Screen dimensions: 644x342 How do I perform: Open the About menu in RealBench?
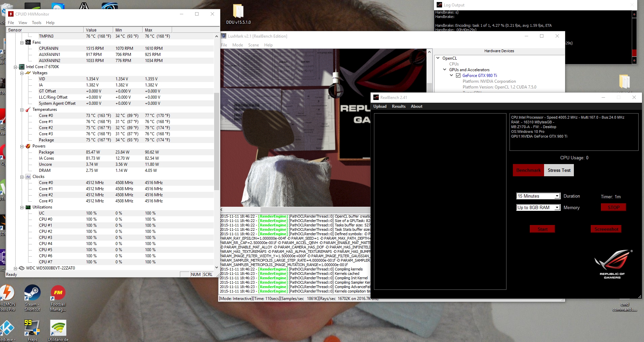click(x=416, y=106)
